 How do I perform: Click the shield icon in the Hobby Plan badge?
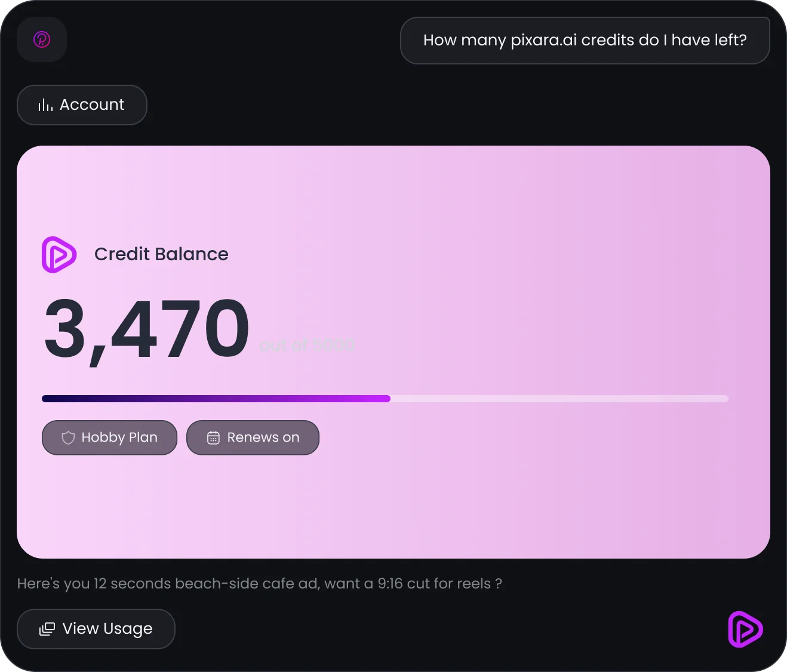click(x=68, y=437)
